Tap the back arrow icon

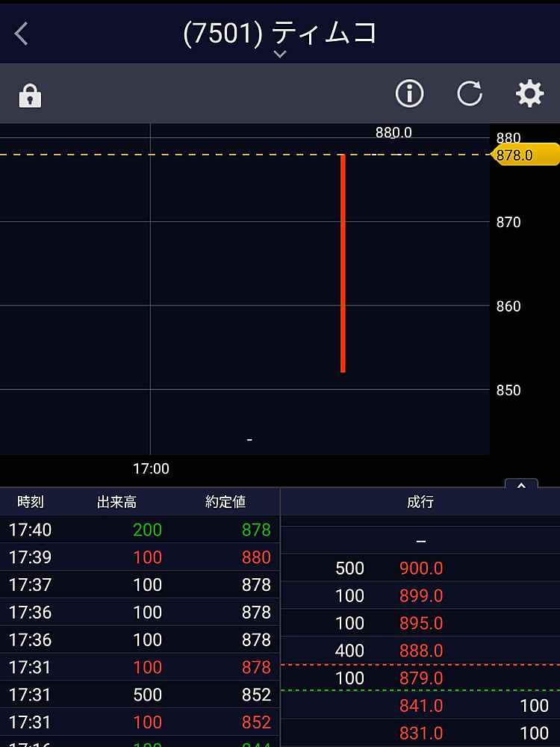[22, 34]
